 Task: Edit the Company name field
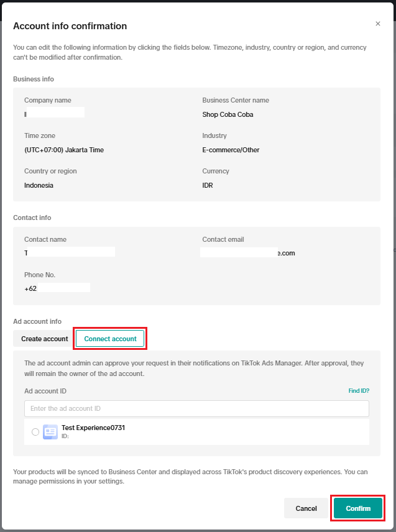coord(55,114)
